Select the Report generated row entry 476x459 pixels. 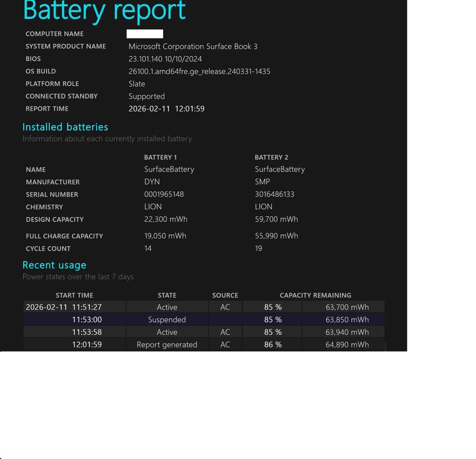click(167, 344)
